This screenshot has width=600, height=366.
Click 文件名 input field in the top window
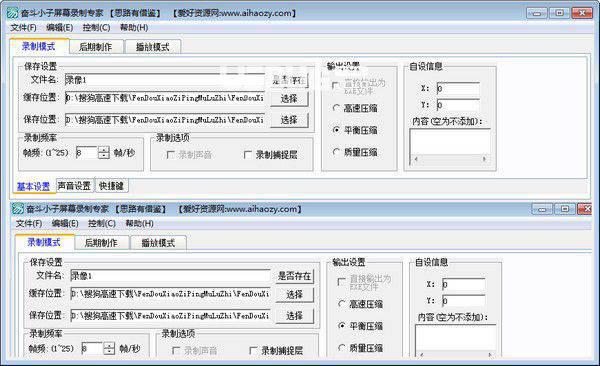(x=165, y=80)
